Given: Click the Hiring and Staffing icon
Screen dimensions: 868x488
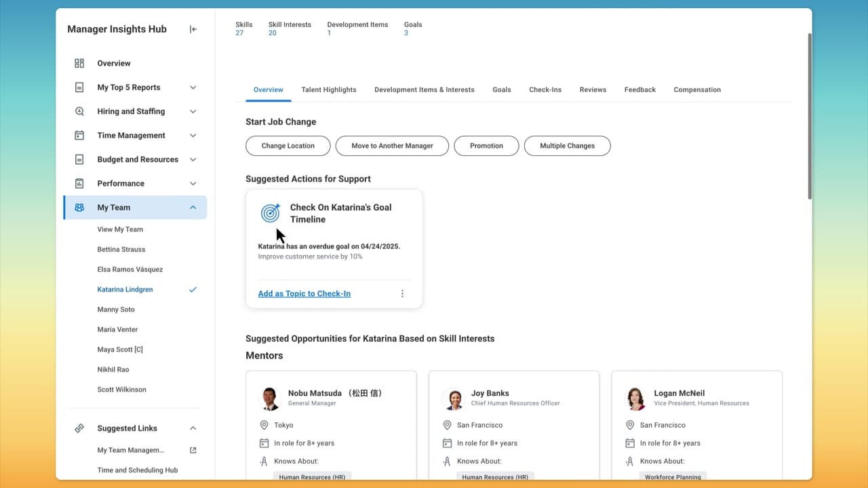Looking at the screenshot, I should (x=79, y=111).
